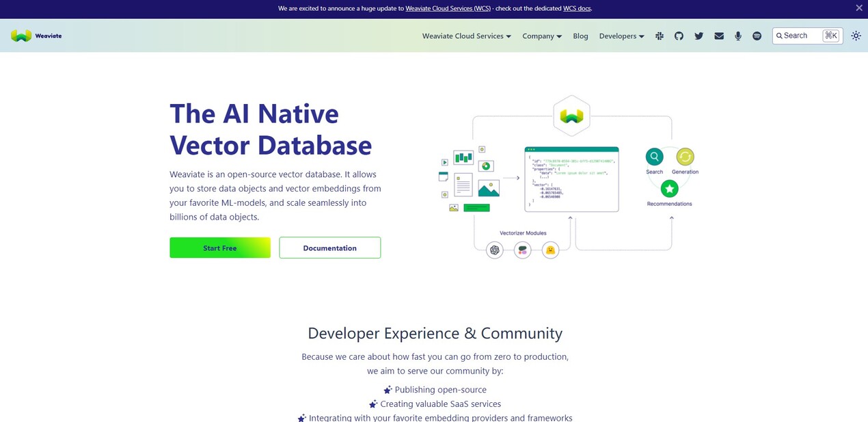Toggle light/dark mode sun icon

856,36
